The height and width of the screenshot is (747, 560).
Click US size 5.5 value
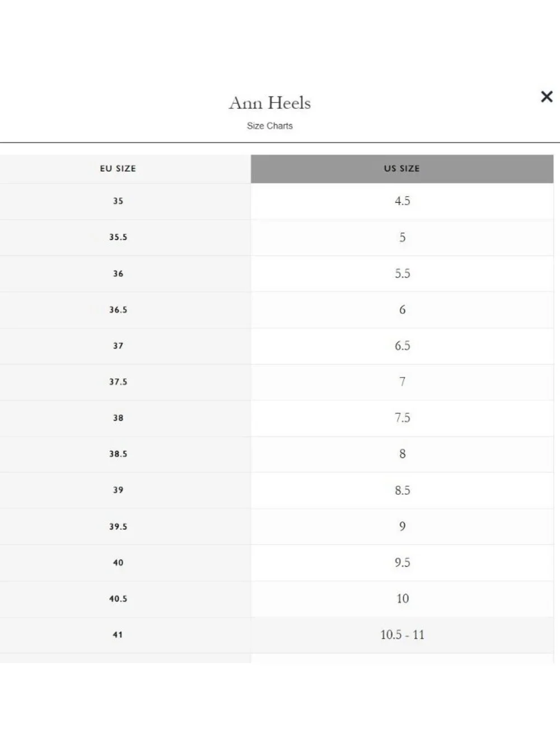coord(402,273)
